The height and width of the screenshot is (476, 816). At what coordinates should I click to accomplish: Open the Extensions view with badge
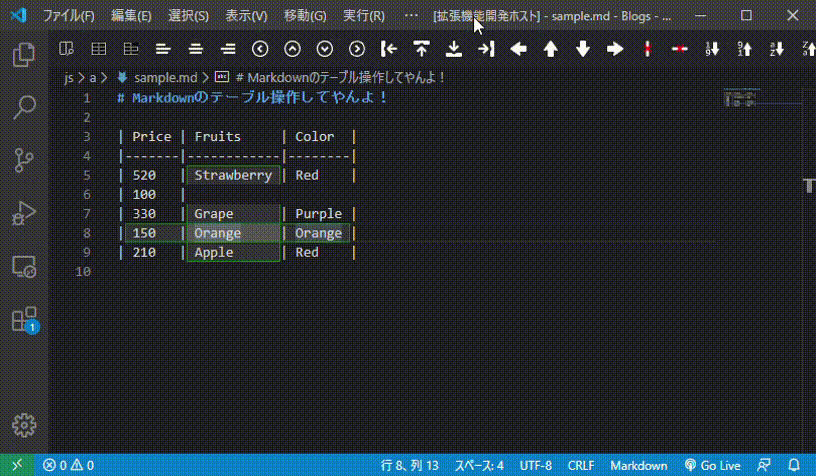click(x=23, y=319)
